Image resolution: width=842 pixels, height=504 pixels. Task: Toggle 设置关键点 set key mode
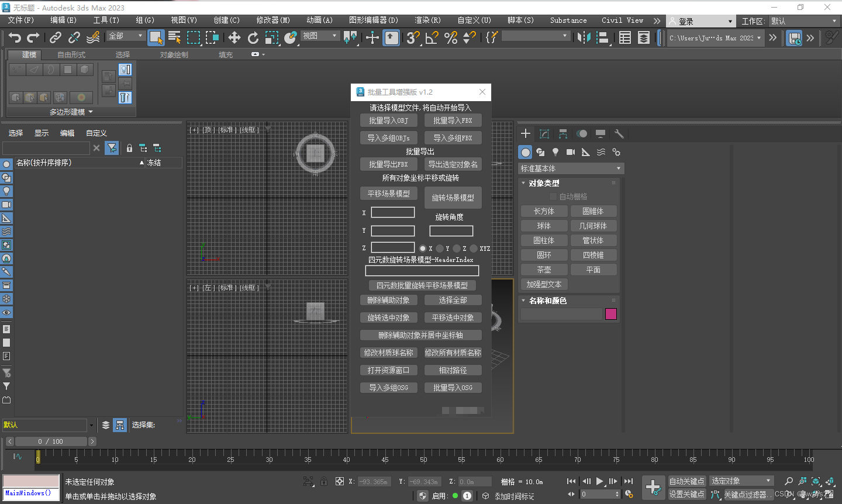point(687,494)
